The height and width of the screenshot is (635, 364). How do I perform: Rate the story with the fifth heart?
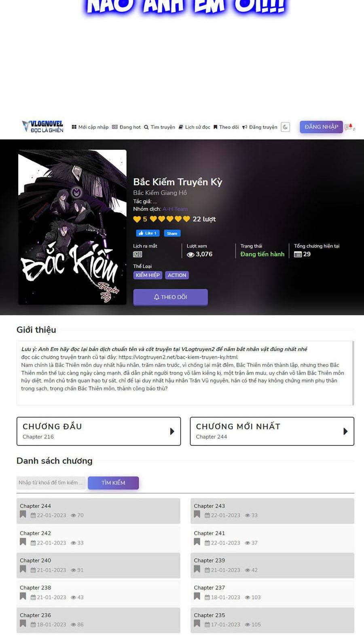(186, 219)
